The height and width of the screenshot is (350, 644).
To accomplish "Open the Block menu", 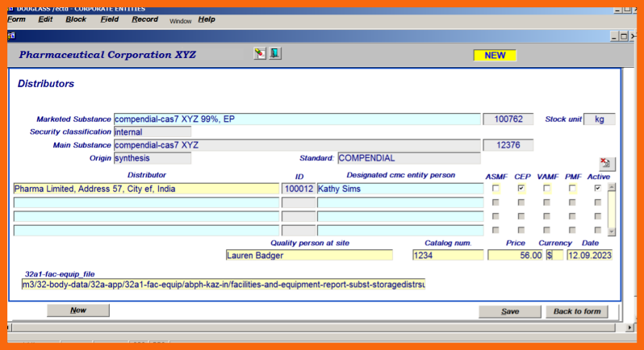I will point(76,19).
